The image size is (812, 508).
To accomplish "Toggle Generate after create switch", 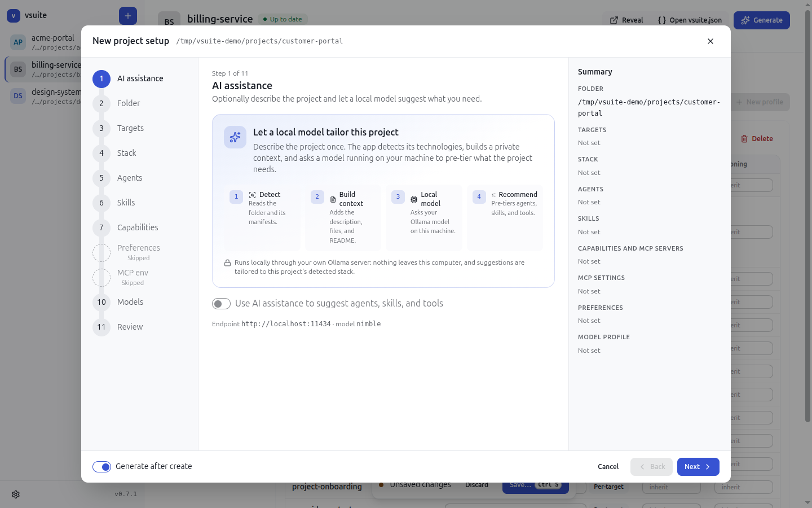I will 102,467.
